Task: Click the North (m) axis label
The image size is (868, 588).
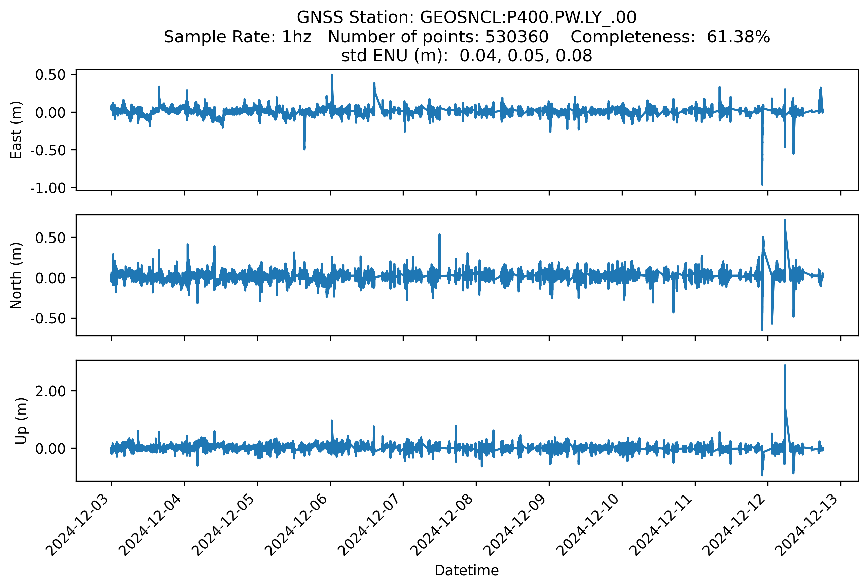Action: tap(16, 275)
